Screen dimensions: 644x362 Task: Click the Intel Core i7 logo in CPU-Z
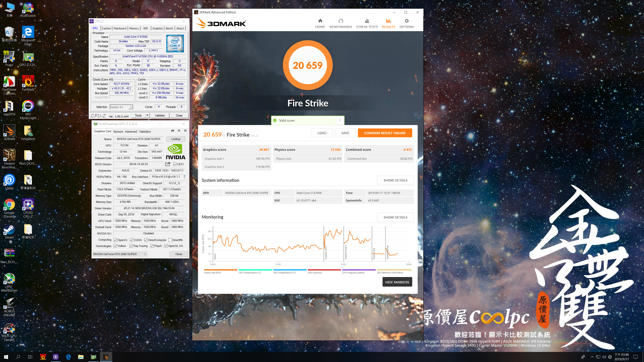click(175, 43)
